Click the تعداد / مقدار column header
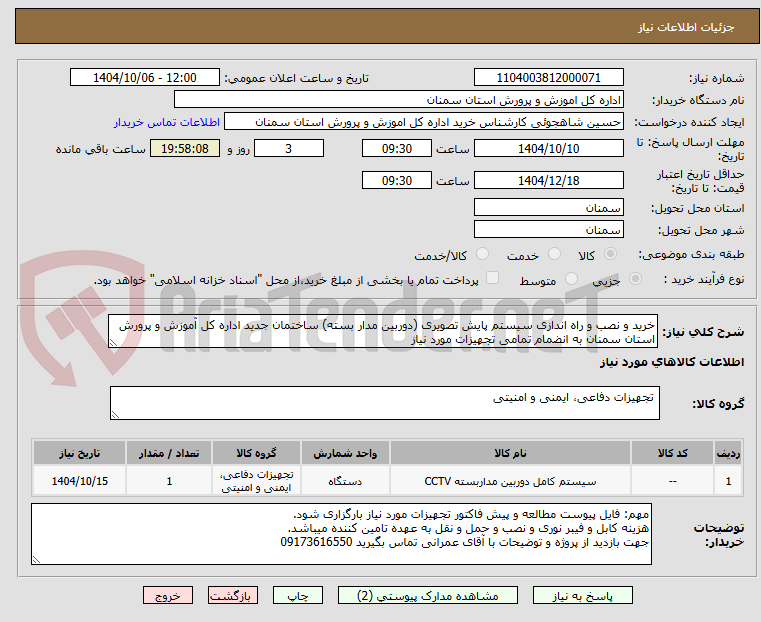The width and height of the screenshot is (761, 622). [169, 453]
